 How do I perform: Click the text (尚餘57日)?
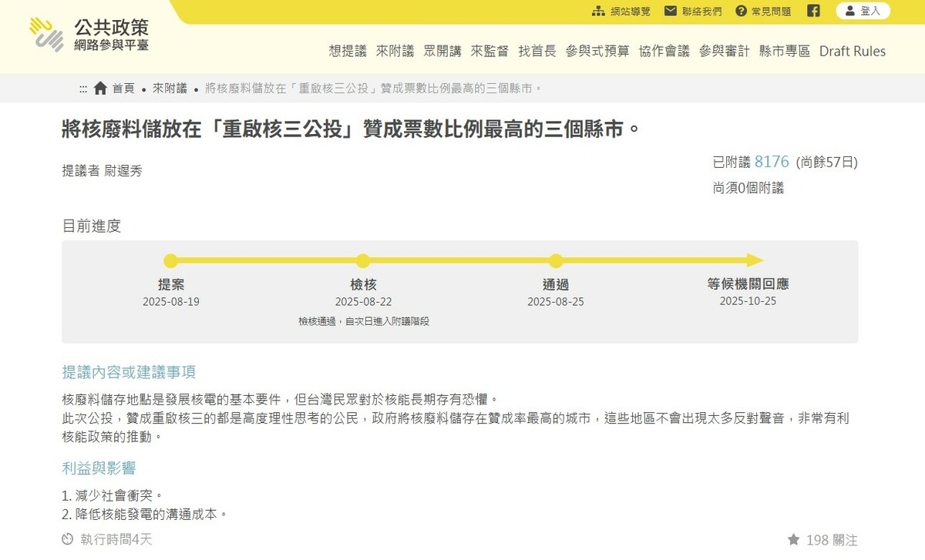tap(827, 163)
